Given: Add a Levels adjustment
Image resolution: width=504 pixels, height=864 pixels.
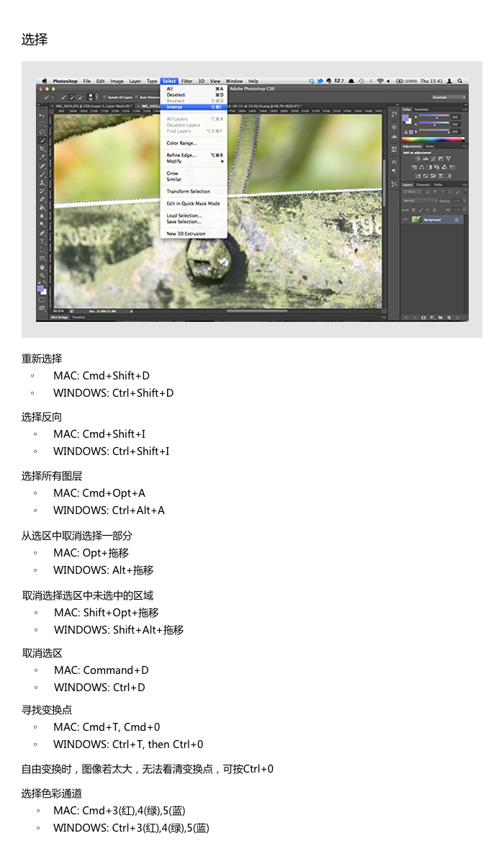Looking at the screenshot, I should 426,159.
